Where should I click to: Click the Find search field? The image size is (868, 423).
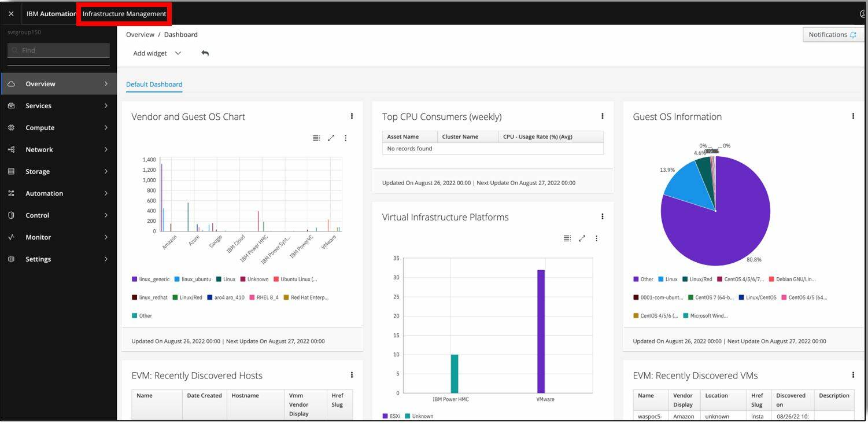click(x=58, y=50)
